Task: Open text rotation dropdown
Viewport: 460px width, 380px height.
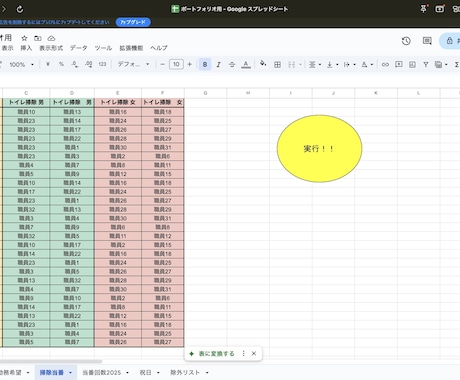Action: coord(367,64)
